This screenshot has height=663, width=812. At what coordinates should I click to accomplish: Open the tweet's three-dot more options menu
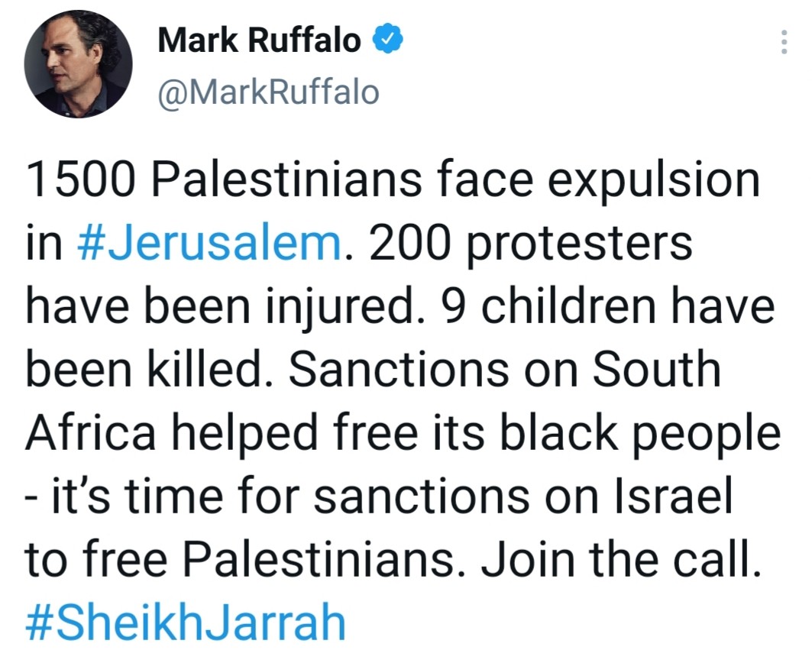(x=783, y=42)
